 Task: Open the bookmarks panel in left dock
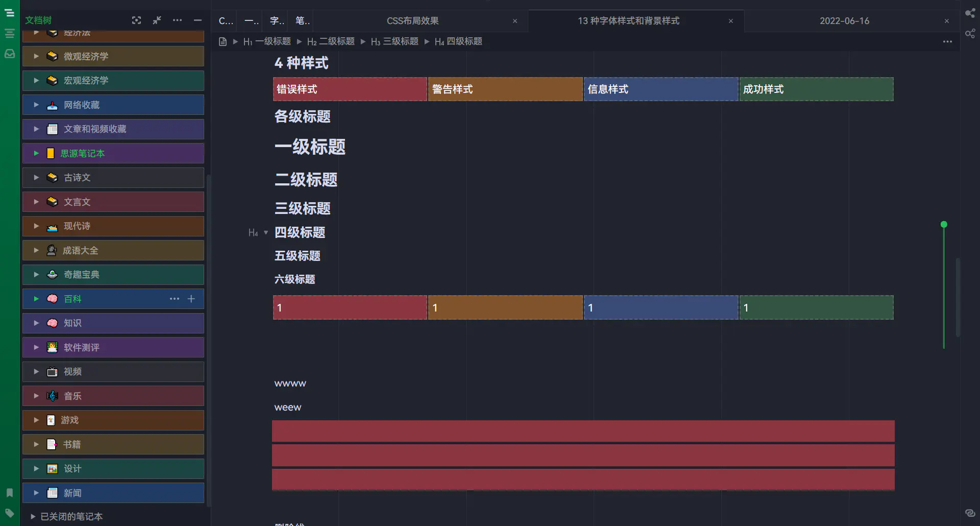click(x=9, y=493)
